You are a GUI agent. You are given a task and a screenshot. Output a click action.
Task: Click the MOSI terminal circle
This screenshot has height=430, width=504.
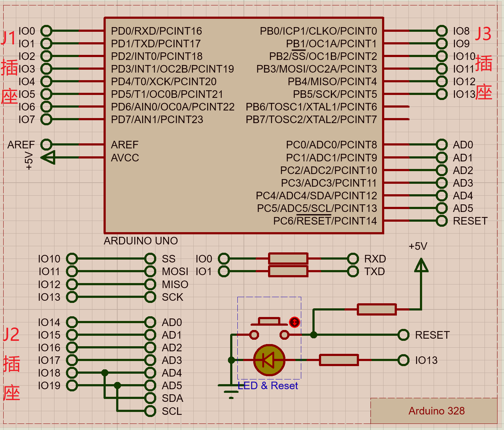[150, 271]
